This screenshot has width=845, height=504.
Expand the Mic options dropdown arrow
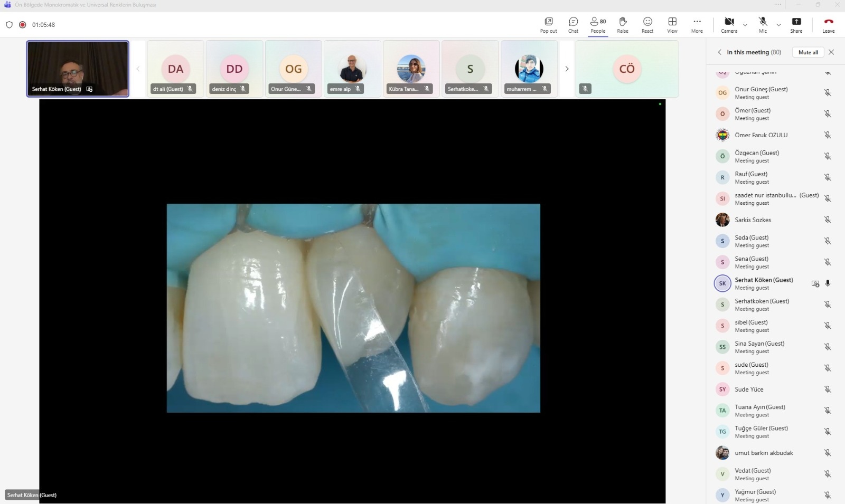(x=778, y=25)
